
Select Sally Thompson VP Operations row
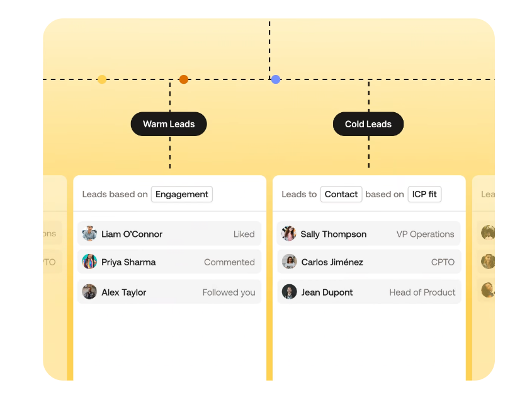[369, 233]
